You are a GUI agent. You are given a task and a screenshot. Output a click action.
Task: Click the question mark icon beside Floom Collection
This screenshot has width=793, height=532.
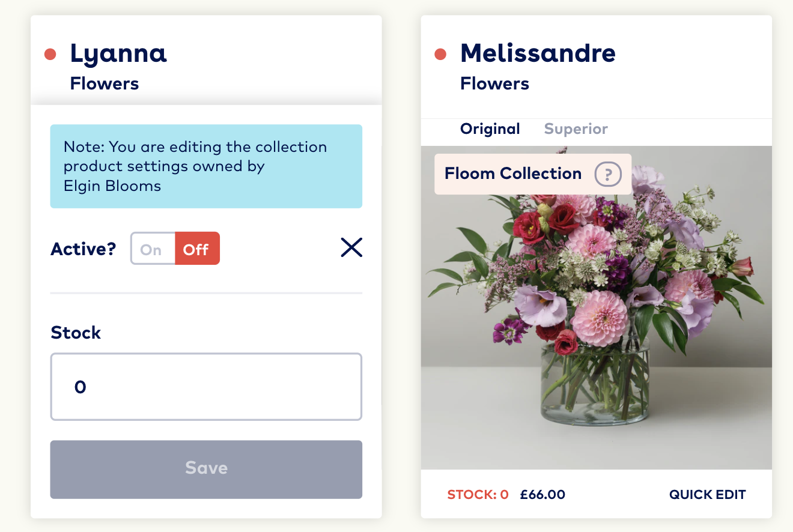[x=609, y=174]
